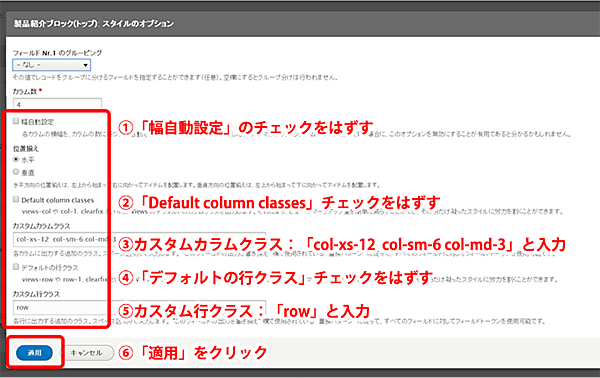Screen dimensions: 600x378
Task: Click the カスタム行クラス label text
Action: tap(36, 294)
